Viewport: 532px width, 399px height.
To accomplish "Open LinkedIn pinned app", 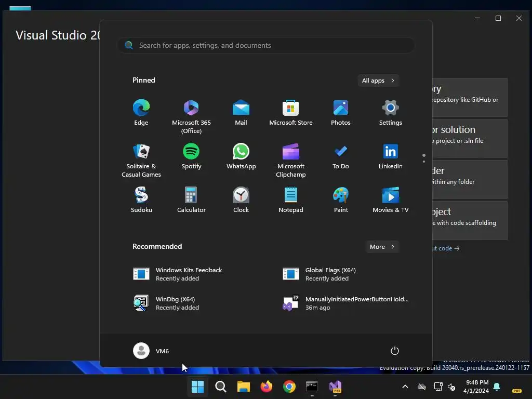I will [391, 156].
